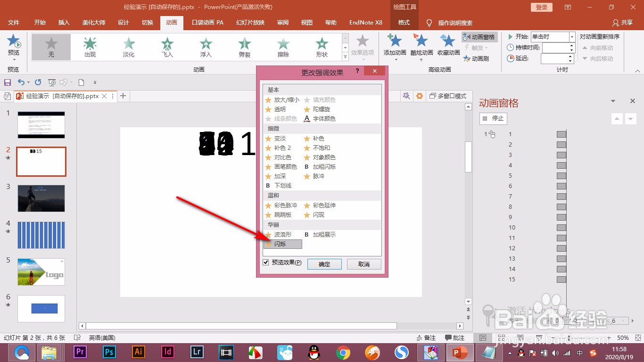Open the EndNote X8 ribbon tab
This screenshot has width=644, height=362.
coord(365,22)
